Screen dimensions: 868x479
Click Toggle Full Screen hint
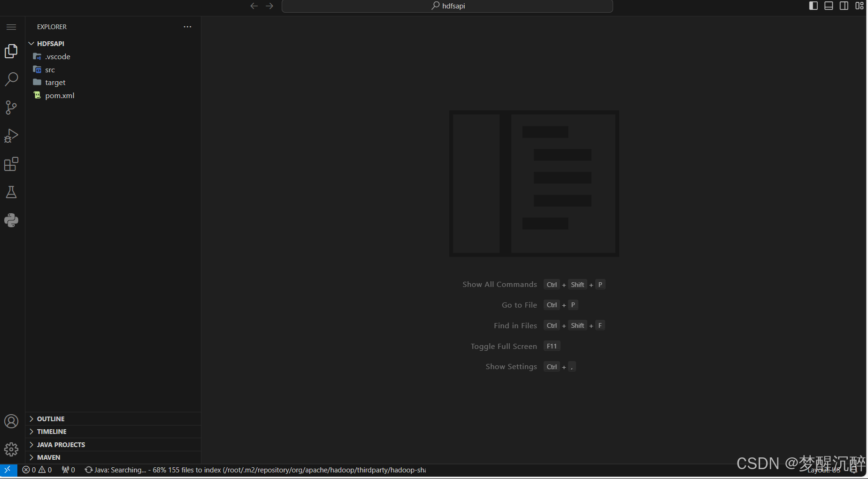504,347
